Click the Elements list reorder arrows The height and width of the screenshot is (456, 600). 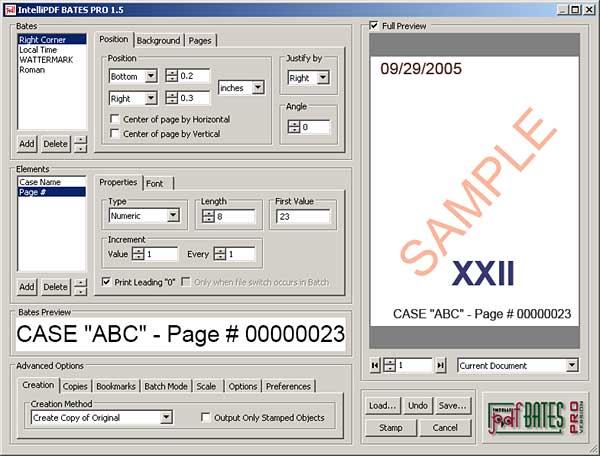(x=80, y=287)
